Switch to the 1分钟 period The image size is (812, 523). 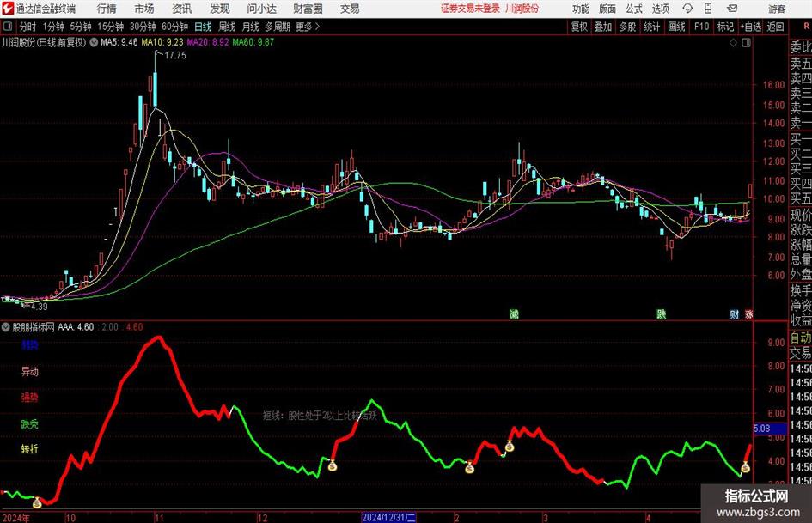[53, 27]
